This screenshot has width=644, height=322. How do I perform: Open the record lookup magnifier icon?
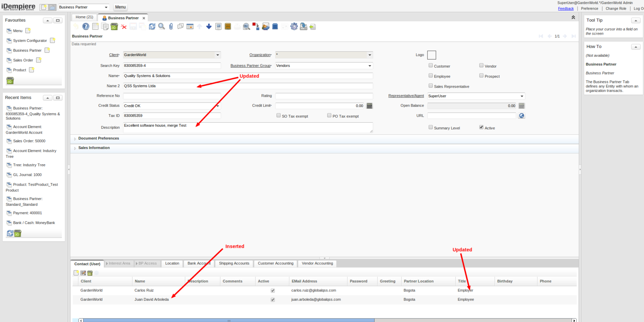(x=161, y=27)
